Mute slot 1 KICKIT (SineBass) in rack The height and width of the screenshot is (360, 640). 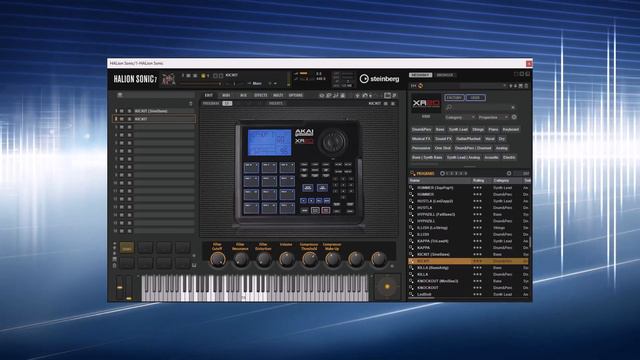tap(122, 111)
